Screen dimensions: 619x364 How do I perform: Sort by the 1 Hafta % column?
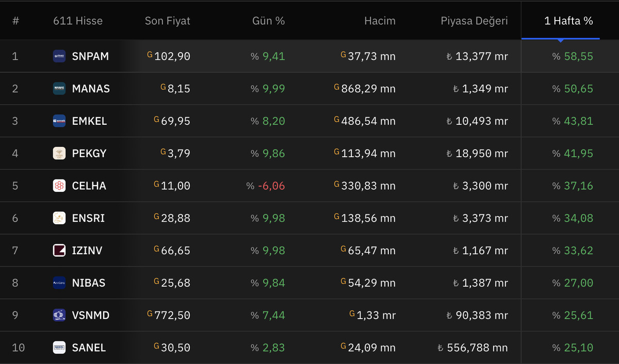[568, 21]
